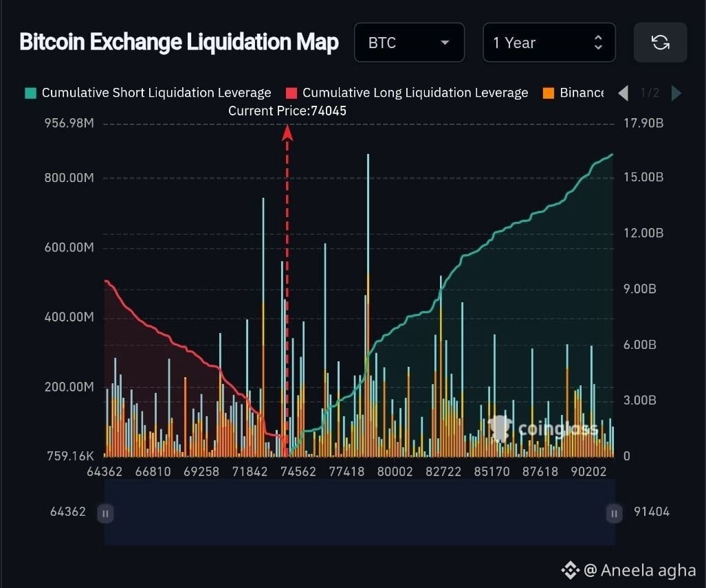Click the 759.16K left axis label
Image resolution: width=706 pixels, height=588 pixels.
point(71,455)
